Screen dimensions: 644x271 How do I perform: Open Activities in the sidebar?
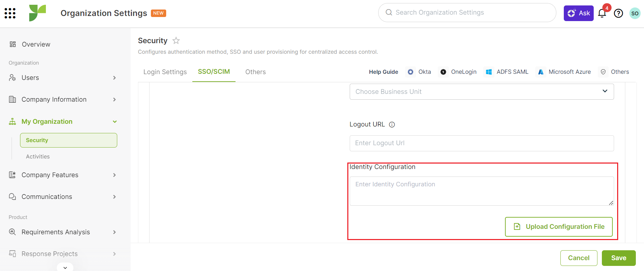pos(38,156)
